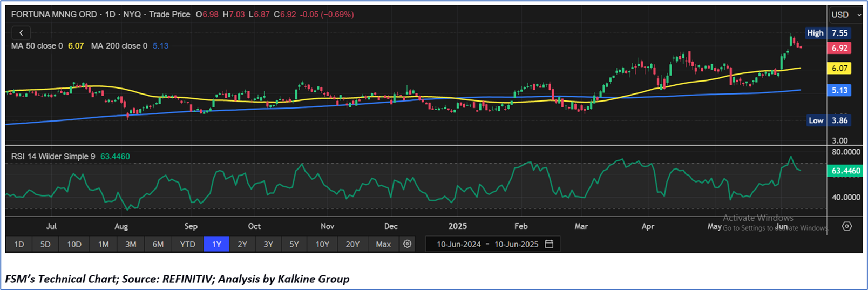
Task: Open chart axis settings target icon
Action: pos(846,226)
